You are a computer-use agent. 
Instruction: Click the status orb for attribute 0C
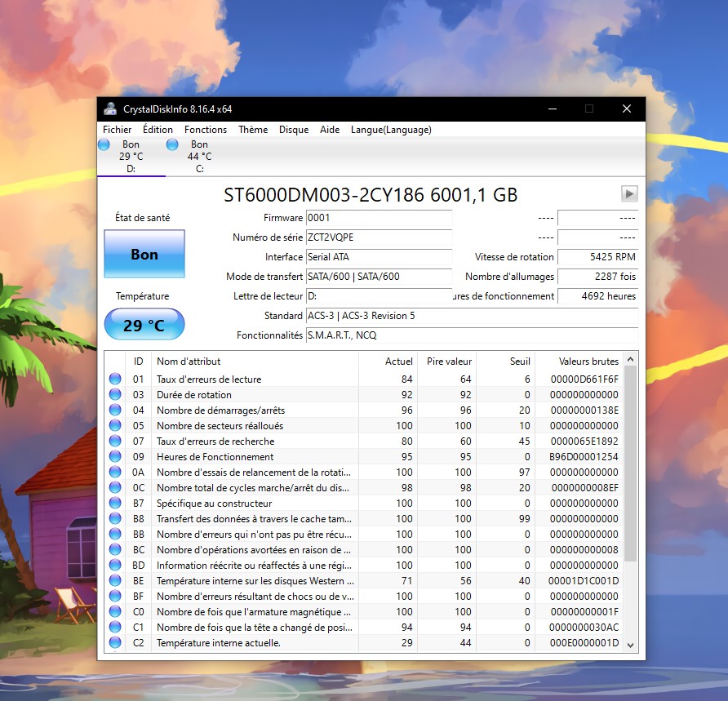tap(115, 487)
